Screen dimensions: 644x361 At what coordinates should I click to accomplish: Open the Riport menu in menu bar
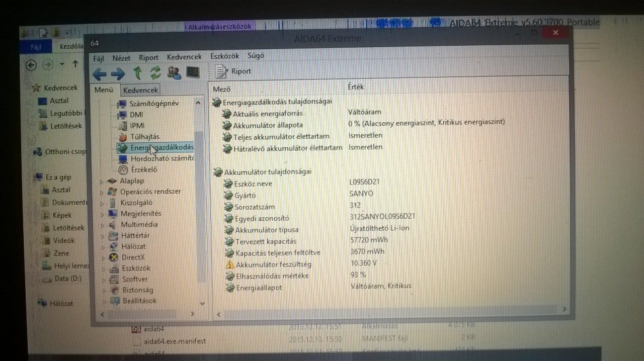[x=148, y=58]
